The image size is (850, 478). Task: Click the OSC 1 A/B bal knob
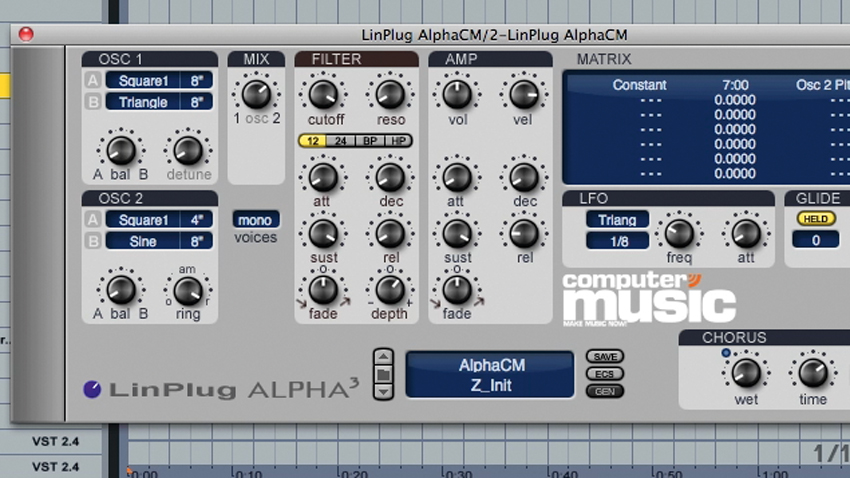(x=121, y=151)
